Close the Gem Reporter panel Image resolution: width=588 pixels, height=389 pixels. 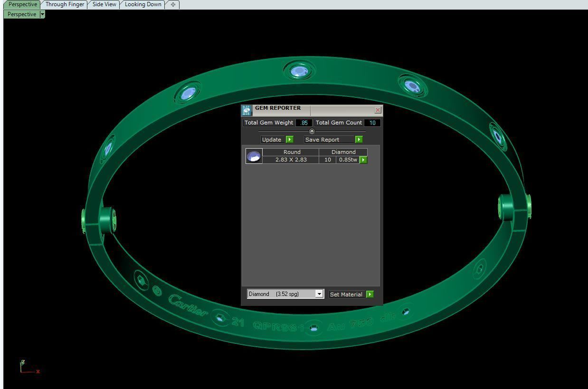tap(378, 110)
